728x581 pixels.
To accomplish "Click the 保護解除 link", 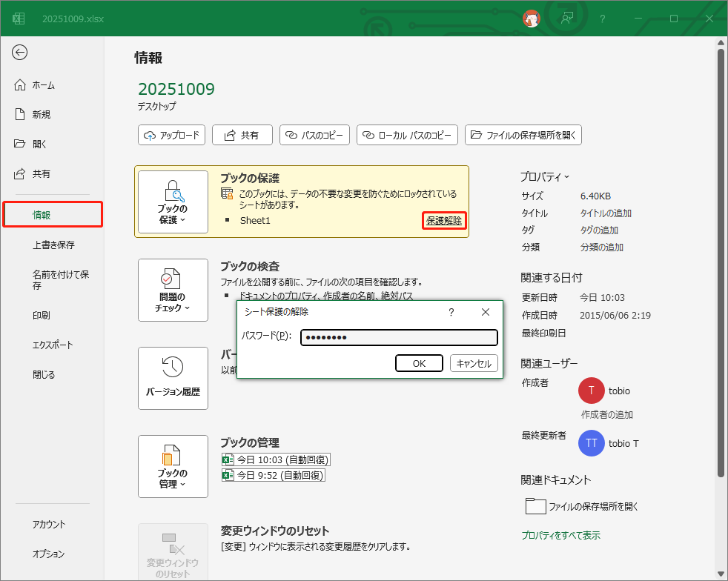I will click(444, 220).
